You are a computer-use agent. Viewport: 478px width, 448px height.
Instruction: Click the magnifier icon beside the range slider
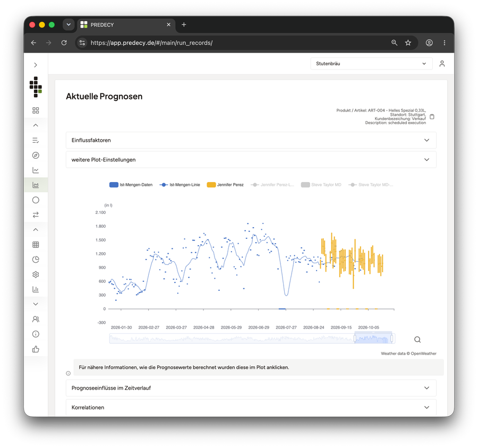click(x=417, y=340)
